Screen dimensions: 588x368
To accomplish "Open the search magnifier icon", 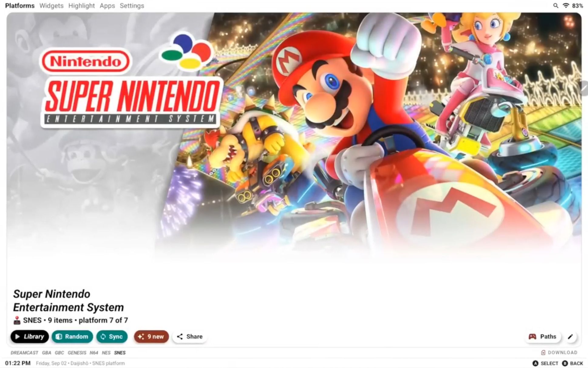I will 556,5.
